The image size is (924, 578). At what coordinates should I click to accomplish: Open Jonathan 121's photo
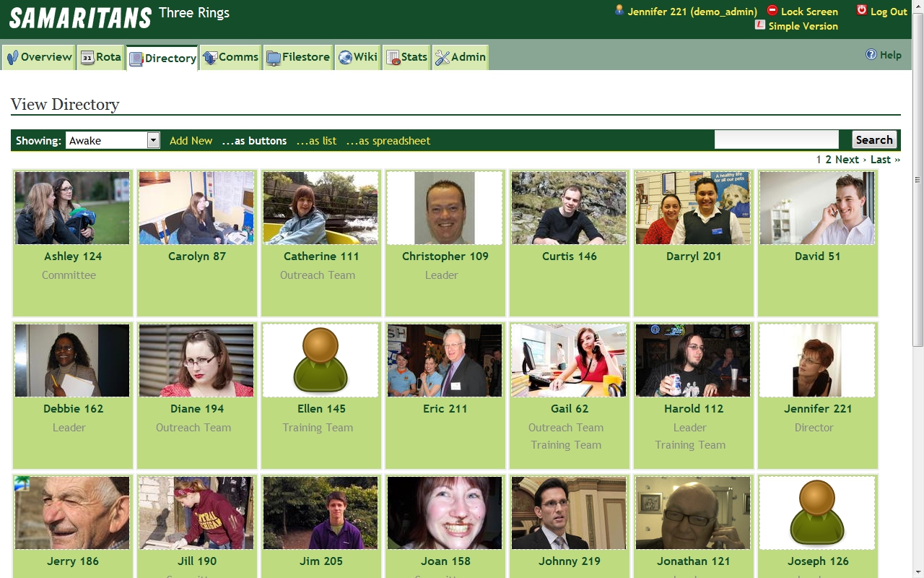693,513
